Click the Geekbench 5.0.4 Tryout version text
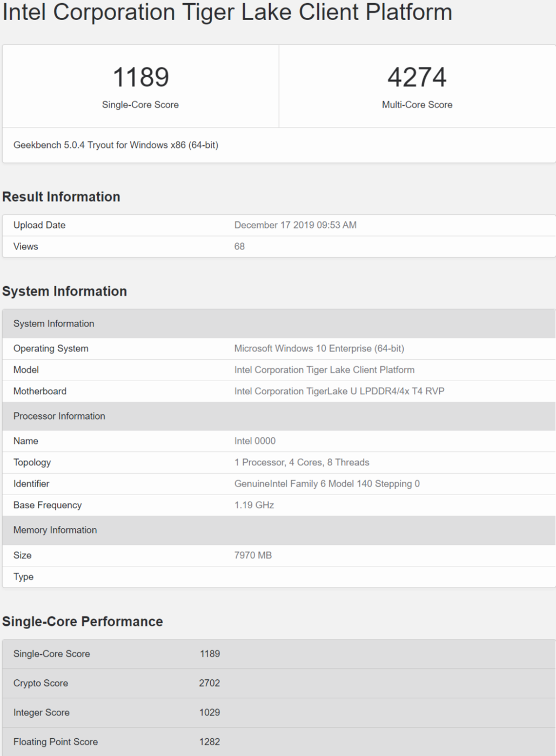 [118, 144]
